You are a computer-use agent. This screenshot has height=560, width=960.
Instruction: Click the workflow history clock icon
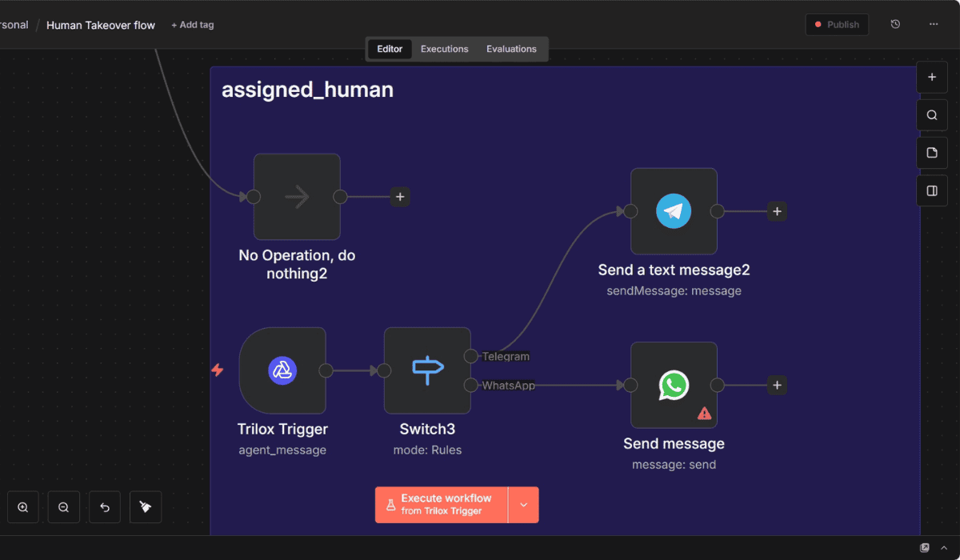click(894, 24)
